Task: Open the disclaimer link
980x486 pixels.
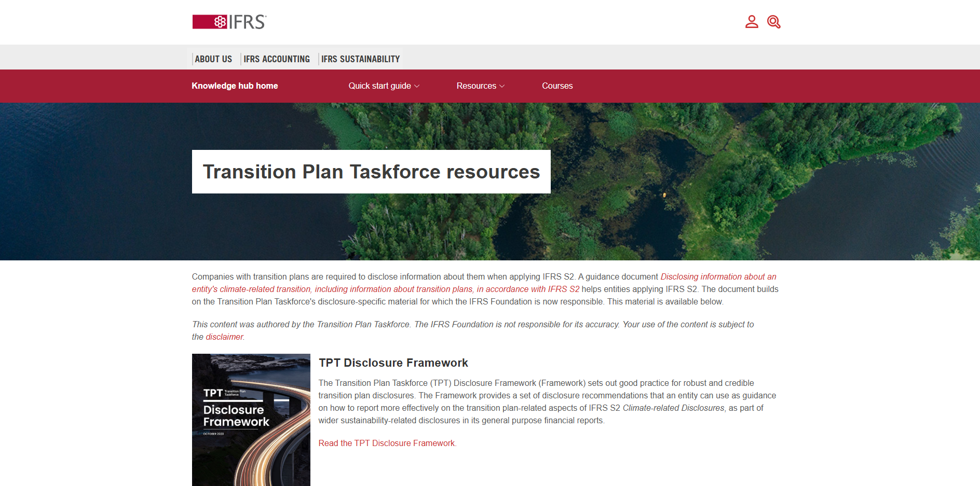Action: pos(224,337)
